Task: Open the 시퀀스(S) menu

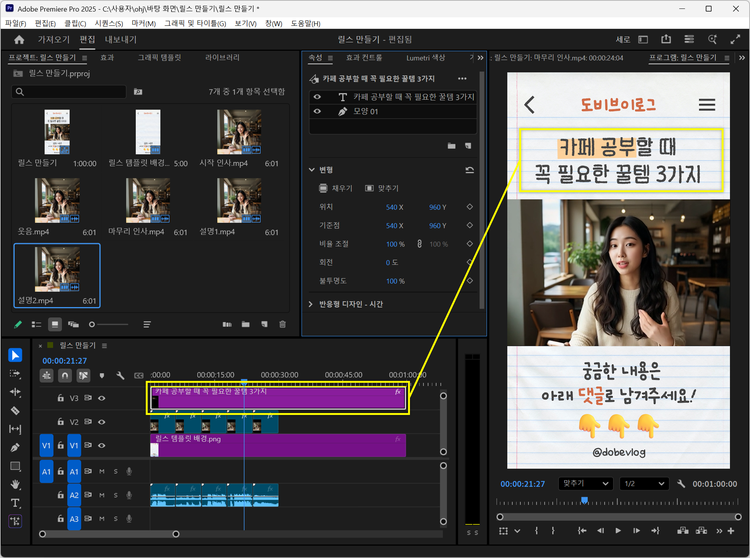Action: coord(108,22)
